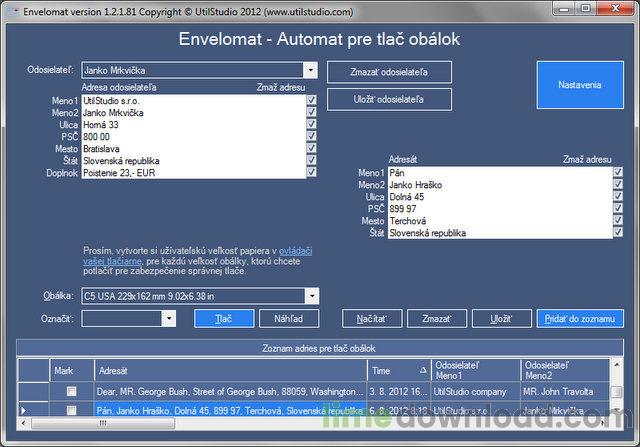Toggle the sender Meno1 clear-address checkbox

(x=312, y=100)
